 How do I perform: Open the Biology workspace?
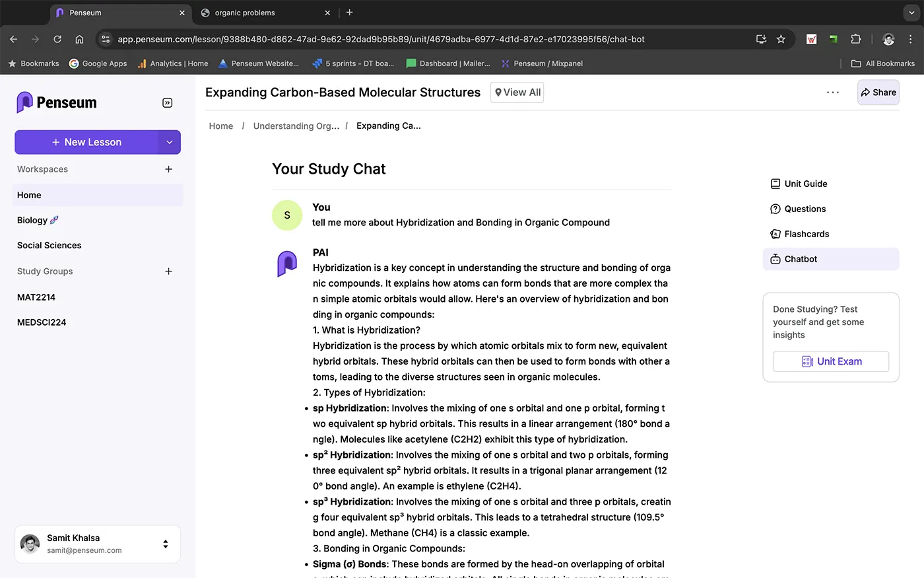(x=98, y=220)
